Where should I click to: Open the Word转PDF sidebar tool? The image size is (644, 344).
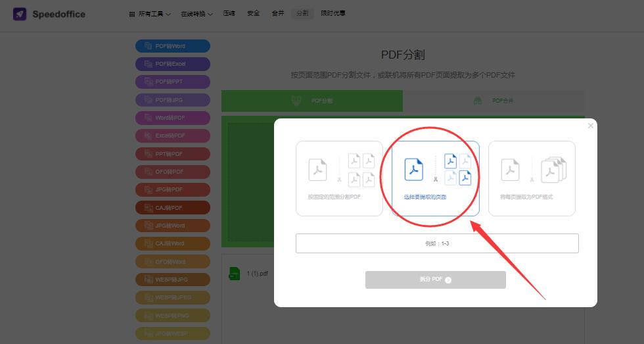point(173,118)
